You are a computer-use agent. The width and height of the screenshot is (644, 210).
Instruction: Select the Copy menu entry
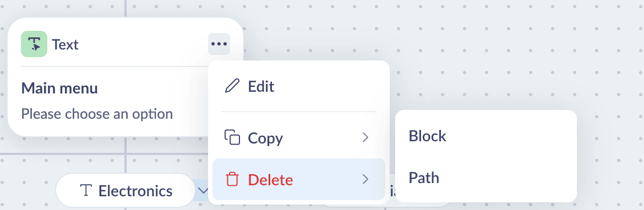pyautogui.click(x=298, y=137)
